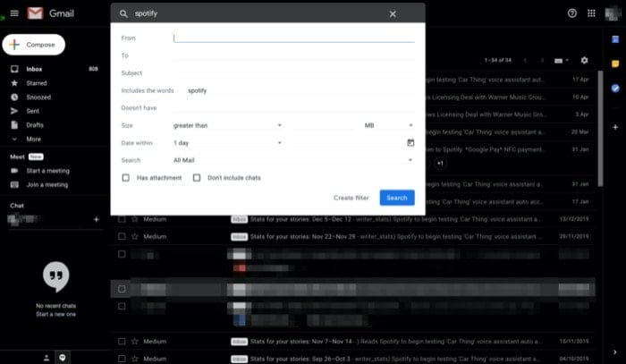
Task: Start a new chat with plus icon
Action: point(97,219)
